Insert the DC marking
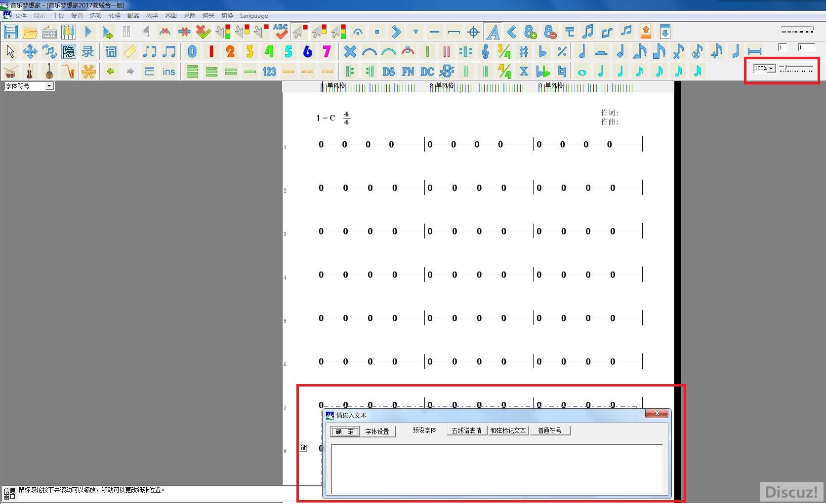The image size is (826, 504). (427, 72)
